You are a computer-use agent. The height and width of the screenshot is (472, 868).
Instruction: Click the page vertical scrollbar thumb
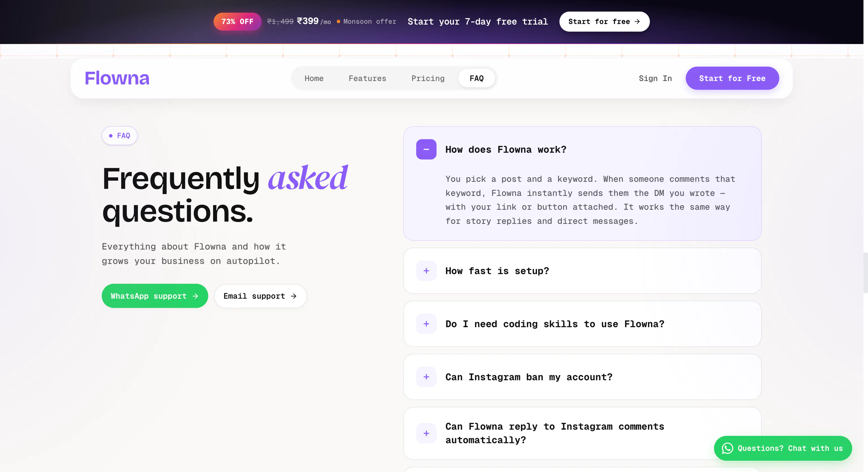(865, 273)
